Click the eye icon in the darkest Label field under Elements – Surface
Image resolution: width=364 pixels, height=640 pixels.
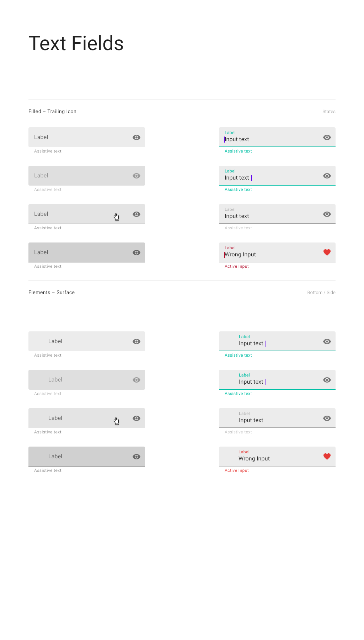pos(136,457)
